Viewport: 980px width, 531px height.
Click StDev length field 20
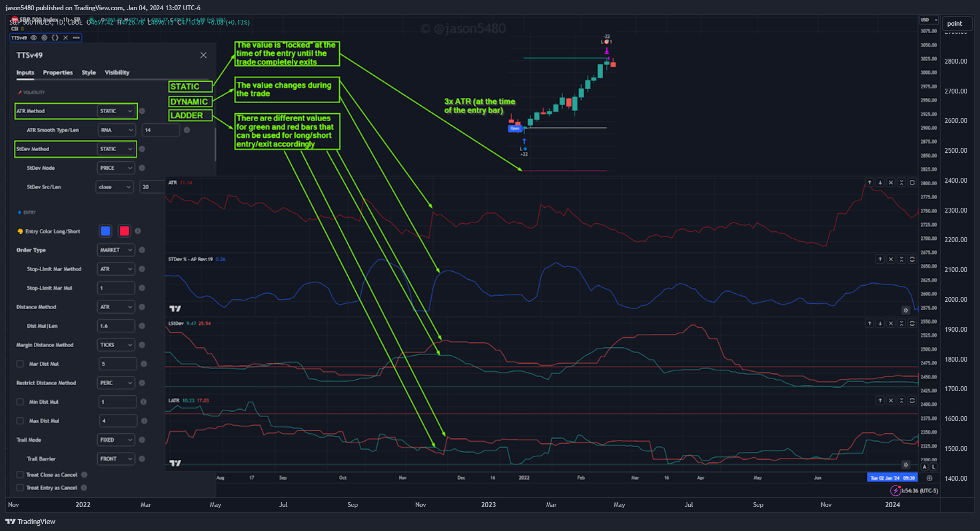click(152, 187)
